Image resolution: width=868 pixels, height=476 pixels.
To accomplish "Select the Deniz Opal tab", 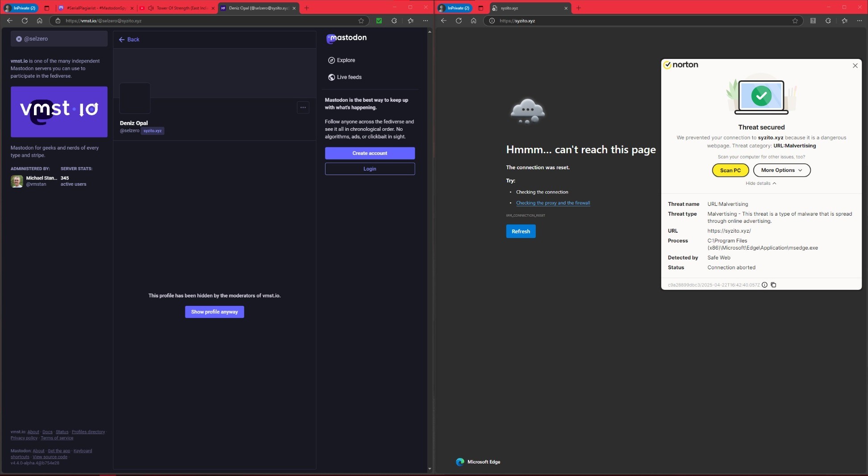I will click(x=258, y=8).
